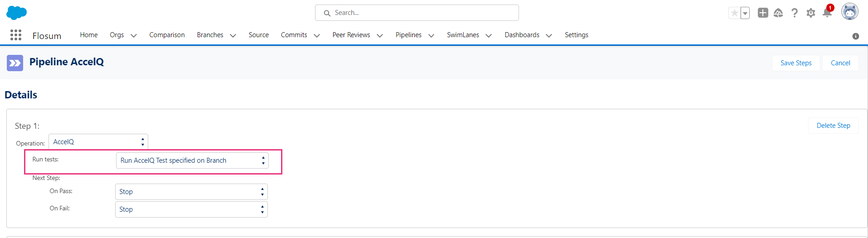
Task: Open the Branches tab
Action: click(210, 35)
